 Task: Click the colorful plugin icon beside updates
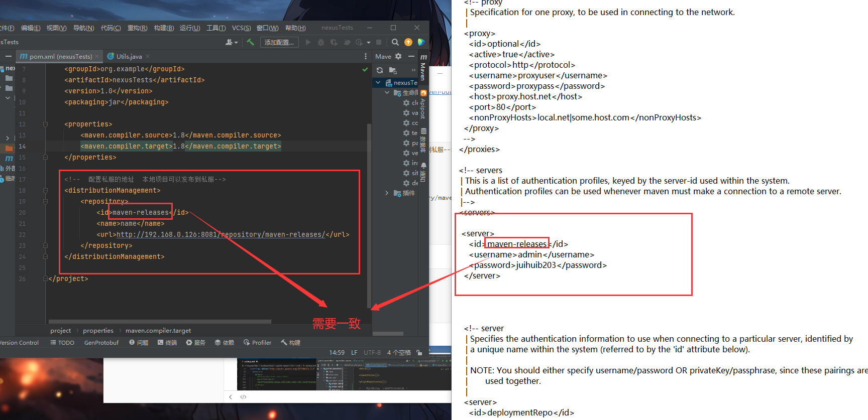pos(421,42)
